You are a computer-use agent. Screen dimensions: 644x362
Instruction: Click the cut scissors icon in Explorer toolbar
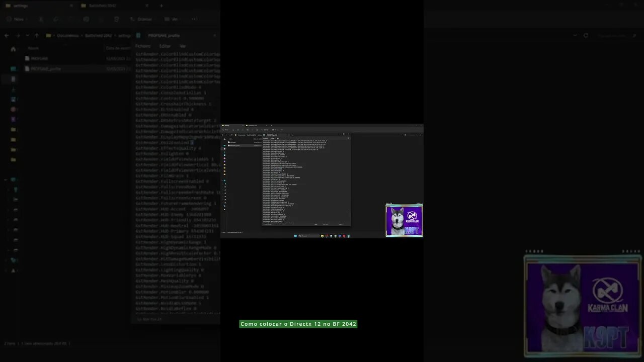coord(41,19)
